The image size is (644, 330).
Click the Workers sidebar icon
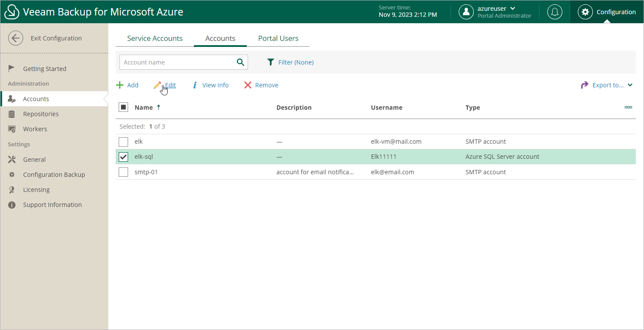(12, 129)
